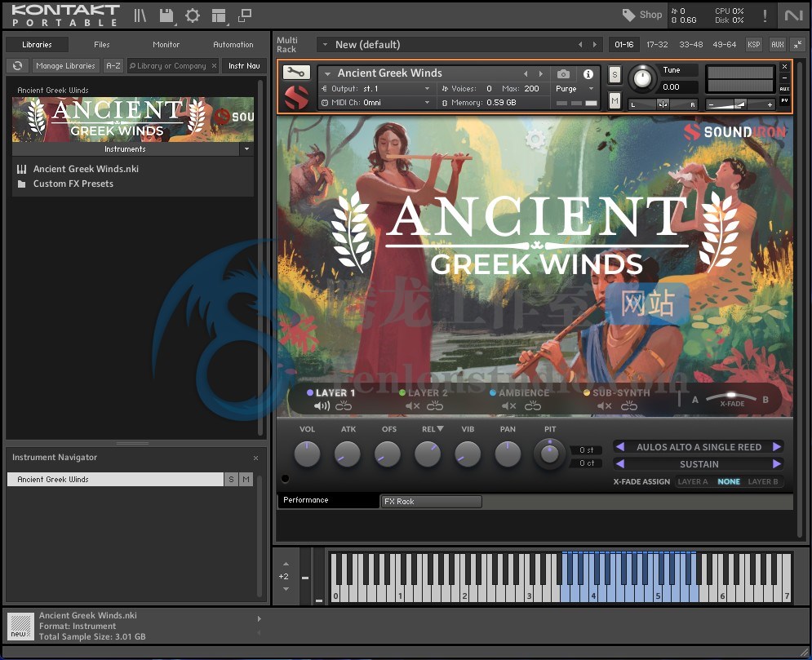This screenshot has width=812, height=660.
Task: Toggle instrument Solo S button
Action: click(615, 74)
